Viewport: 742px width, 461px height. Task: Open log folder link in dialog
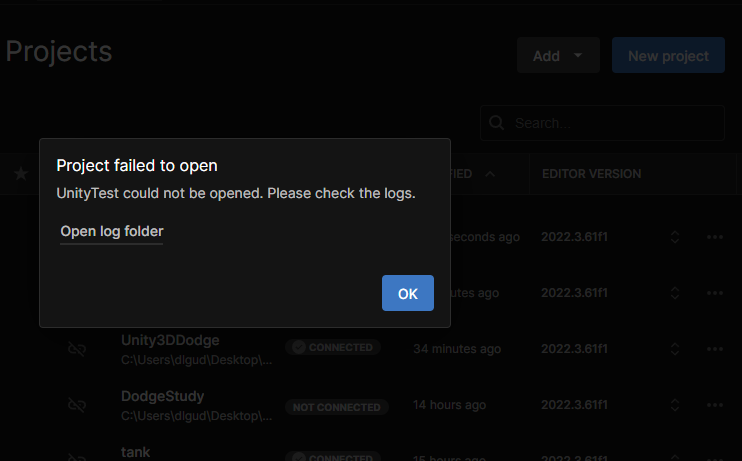pos(112,231)
